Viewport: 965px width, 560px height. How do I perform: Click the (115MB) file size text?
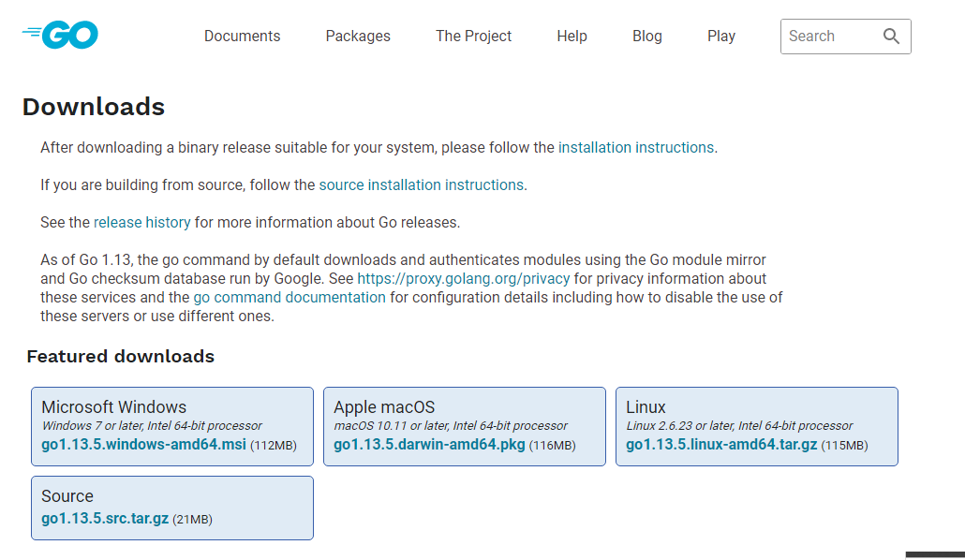click(844, 446)
